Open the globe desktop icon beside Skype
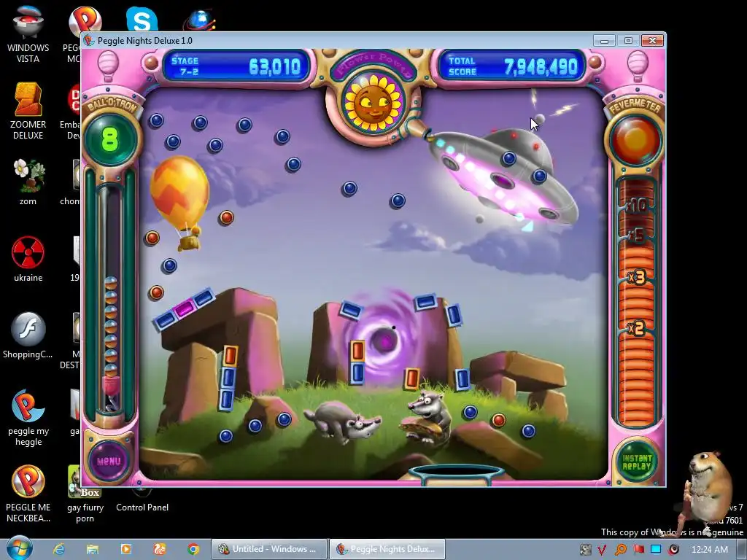This screenshot has height=560, width=747. tap(199, 20)
